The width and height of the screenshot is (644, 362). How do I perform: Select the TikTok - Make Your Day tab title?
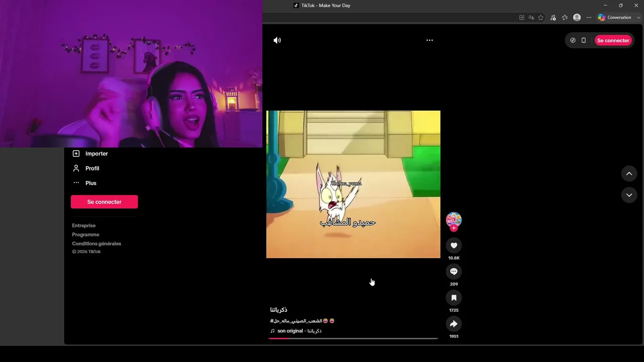point(326,6)
